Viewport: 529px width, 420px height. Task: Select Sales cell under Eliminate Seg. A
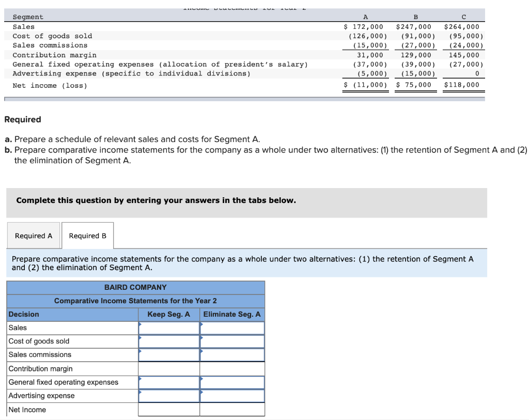point(232,328)
